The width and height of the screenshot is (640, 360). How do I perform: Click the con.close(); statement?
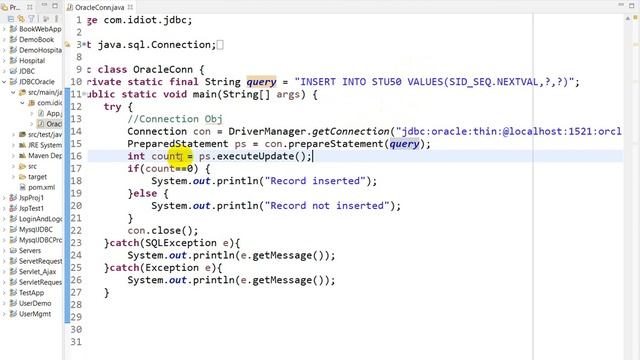163,231
